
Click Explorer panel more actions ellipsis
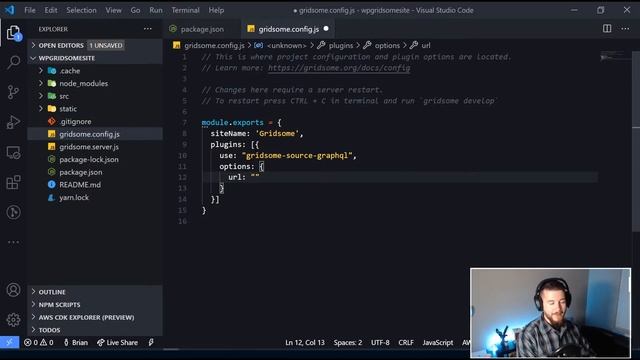pyautogui.click(x=148, y=29)
